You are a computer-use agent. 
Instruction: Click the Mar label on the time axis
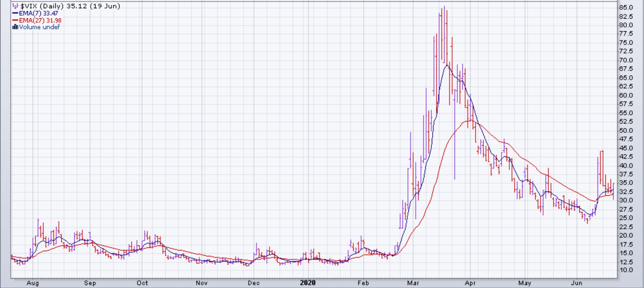413,283
